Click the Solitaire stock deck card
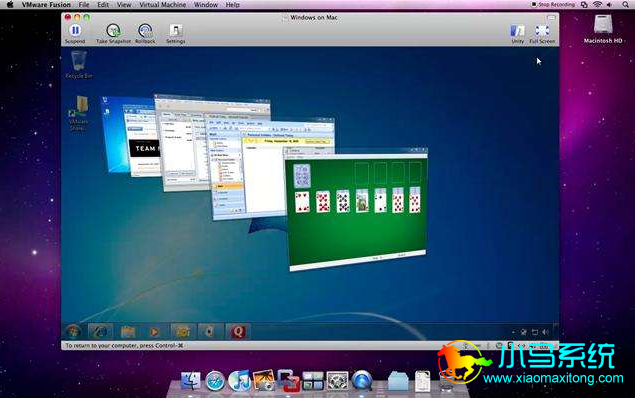Viewport: 635px width, 398px height. [302, 175]
